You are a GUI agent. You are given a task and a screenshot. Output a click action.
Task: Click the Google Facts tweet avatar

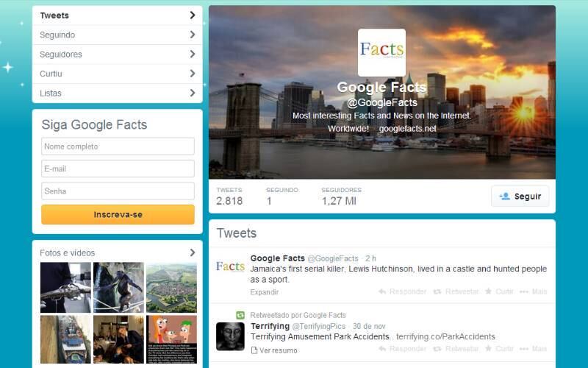pyautogui.click(x=230, y=266)
